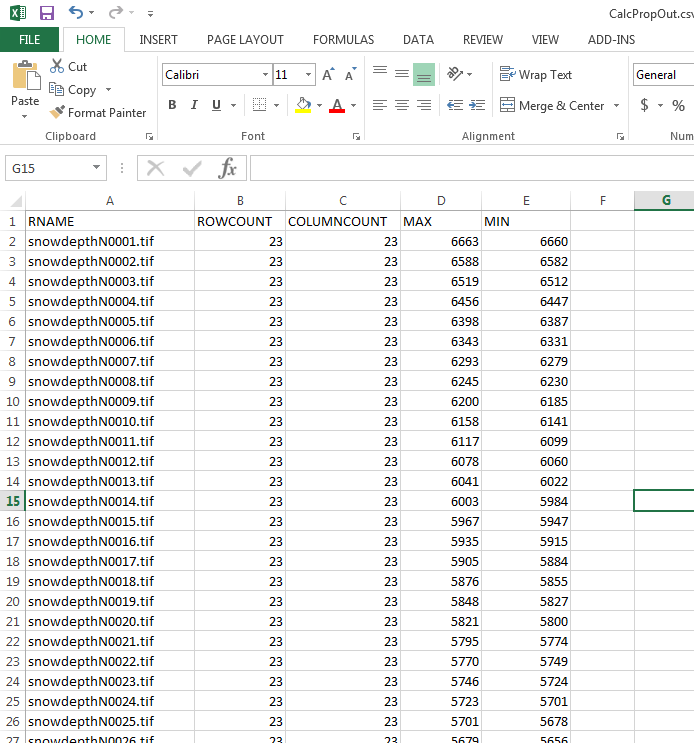The width and height of the screenshot is (694, 743).
Task: Select row 9 header
Action: [x=12, y=381]
